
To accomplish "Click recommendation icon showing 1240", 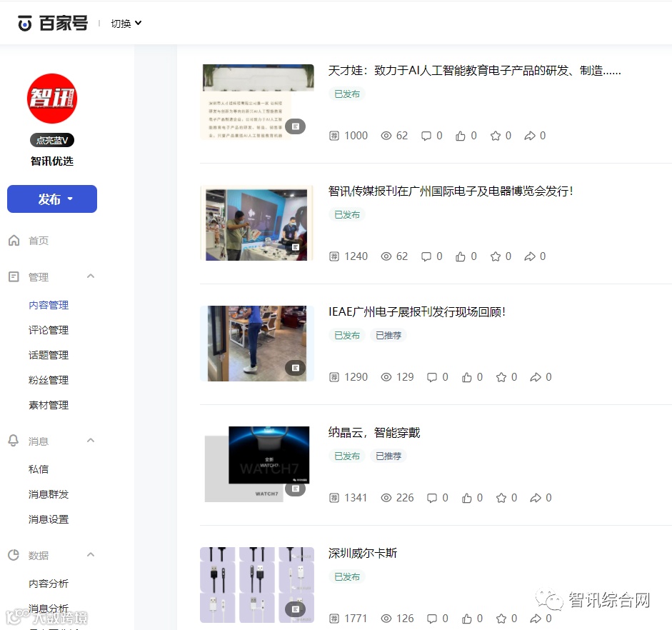I will click(334, 256).
